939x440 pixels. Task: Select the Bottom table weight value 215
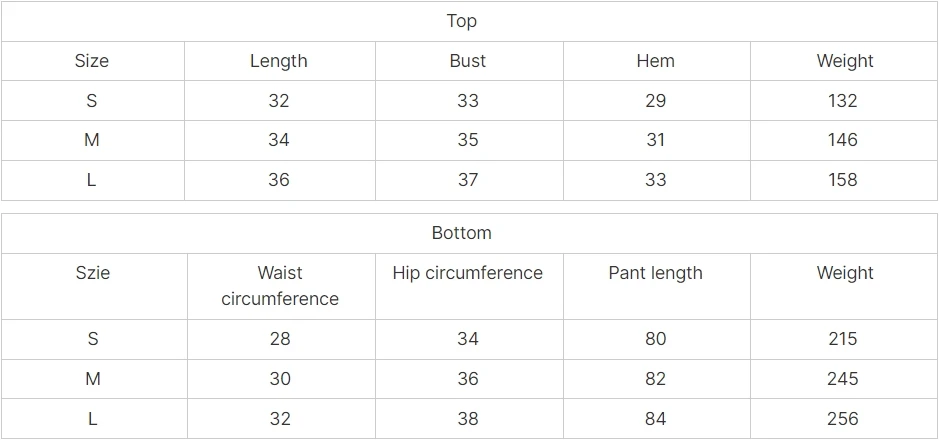point(843,339)
